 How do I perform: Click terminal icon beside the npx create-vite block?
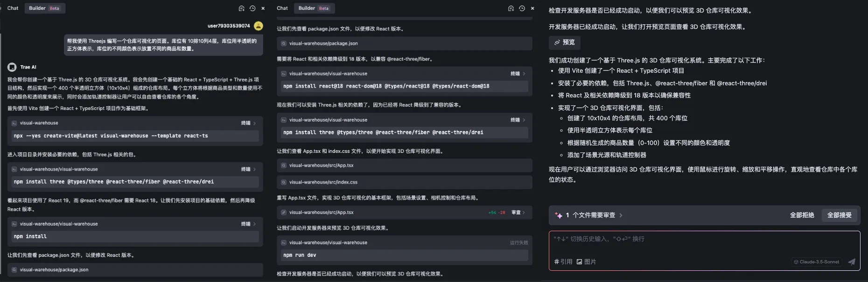click(x=14, y=123)
